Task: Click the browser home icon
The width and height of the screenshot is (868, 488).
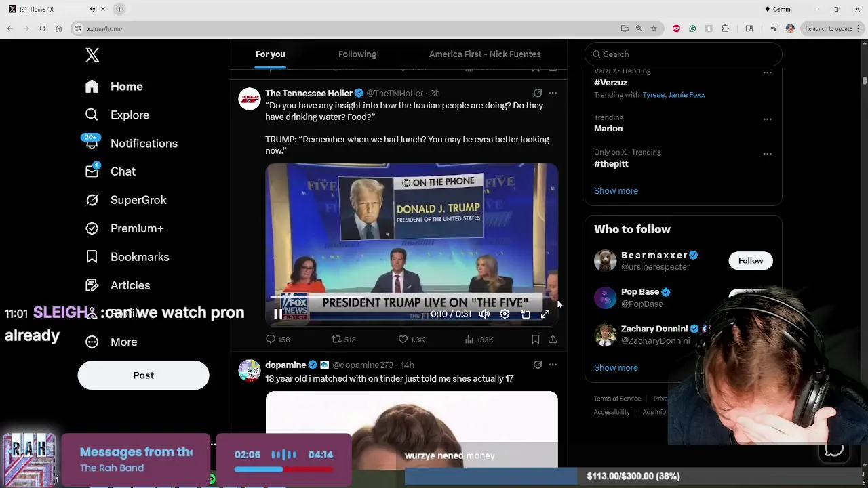Action: pos(58,28)
